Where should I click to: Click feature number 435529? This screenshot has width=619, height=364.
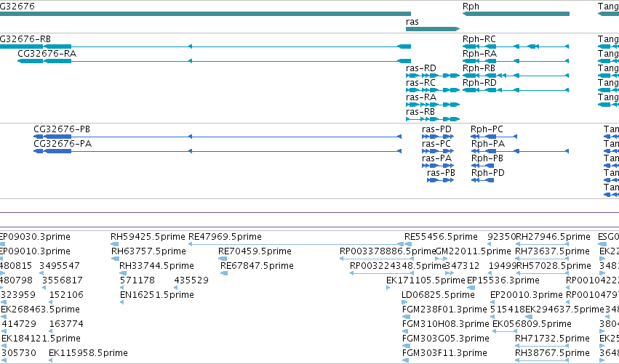tap(191, 280)
